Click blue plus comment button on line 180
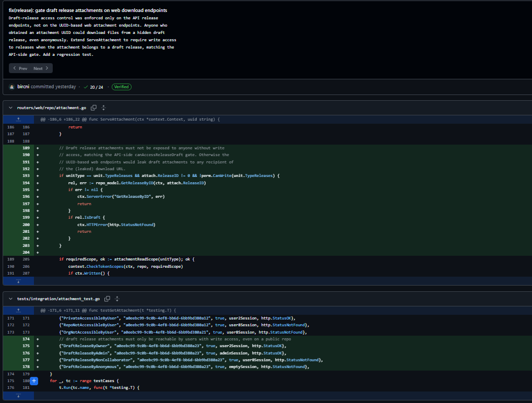 tap(34, 381)
